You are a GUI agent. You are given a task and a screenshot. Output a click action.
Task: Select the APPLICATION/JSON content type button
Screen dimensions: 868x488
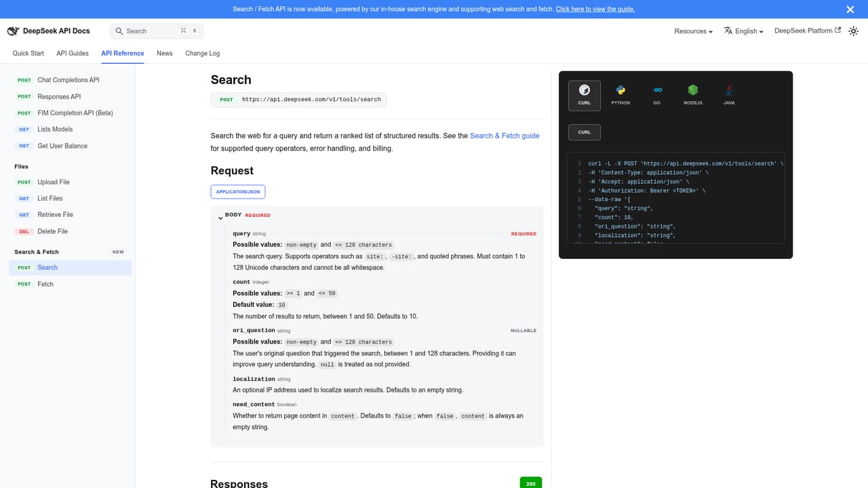pos(238,192)
